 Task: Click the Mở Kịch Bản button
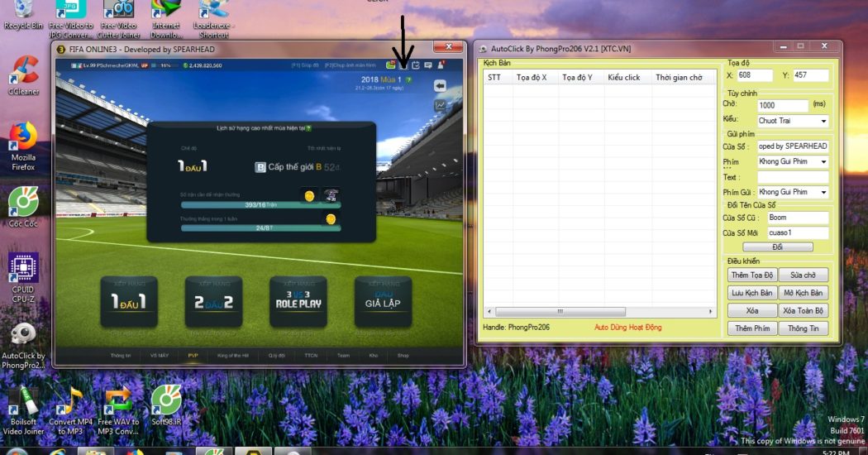[x=804, y=293]
